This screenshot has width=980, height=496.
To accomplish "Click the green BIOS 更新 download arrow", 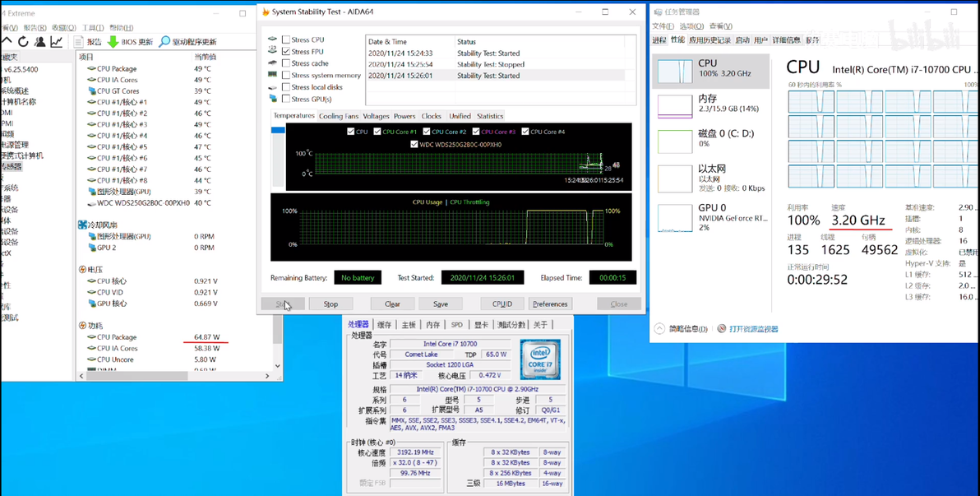I will click(113, 42).
